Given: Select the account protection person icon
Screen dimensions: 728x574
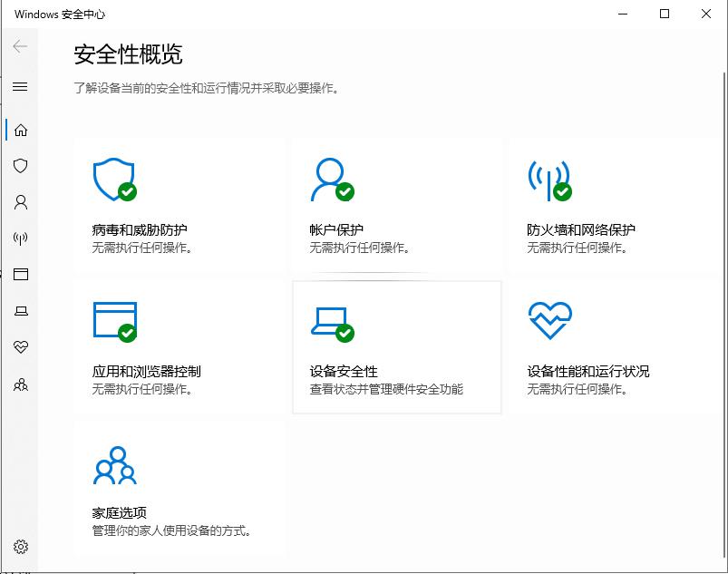Looking at the screenshot, I should (x=20, y=202).
